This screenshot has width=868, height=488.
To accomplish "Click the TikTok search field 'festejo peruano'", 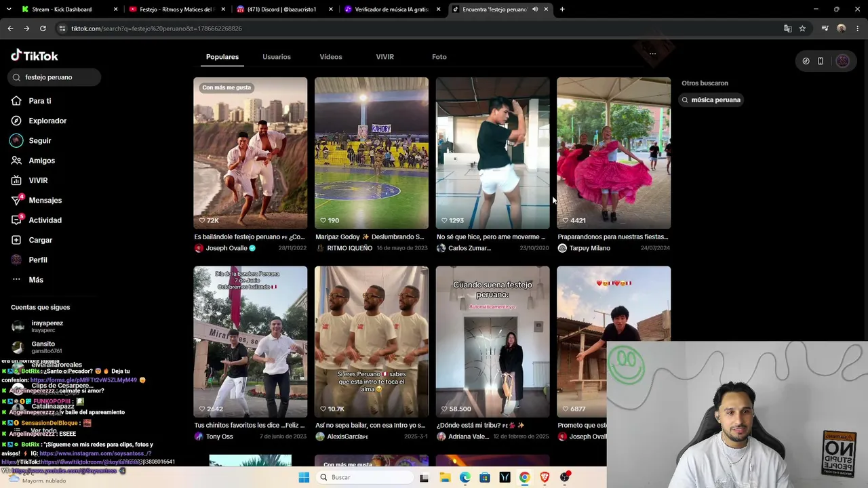I will [x=54, y=77].
